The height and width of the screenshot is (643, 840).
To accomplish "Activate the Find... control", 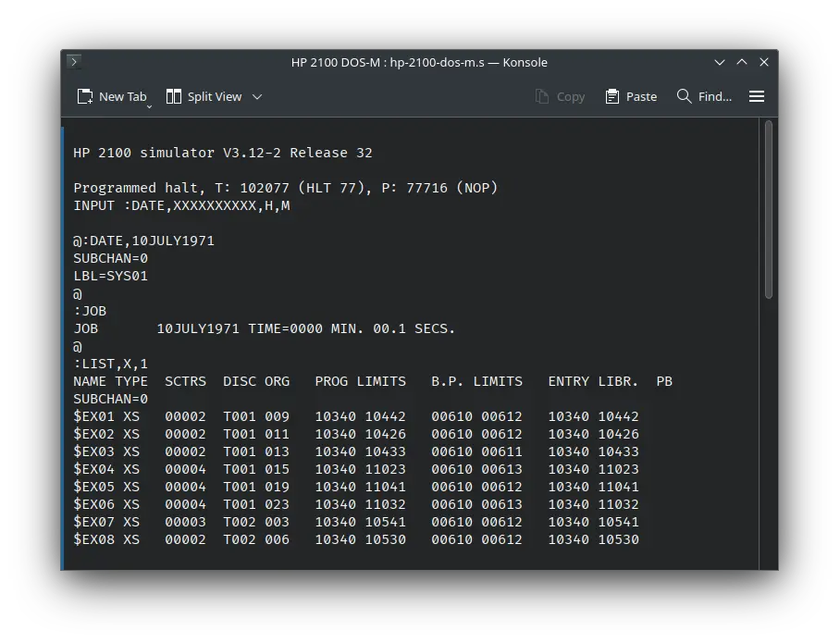I will pos(711,95).
